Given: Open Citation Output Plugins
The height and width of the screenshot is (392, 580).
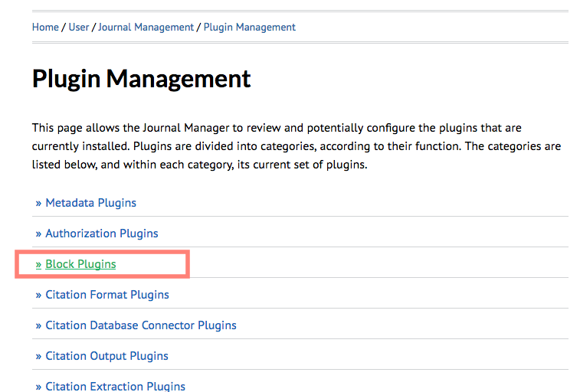Looking at the screenshot, I should tap(106, 356).
